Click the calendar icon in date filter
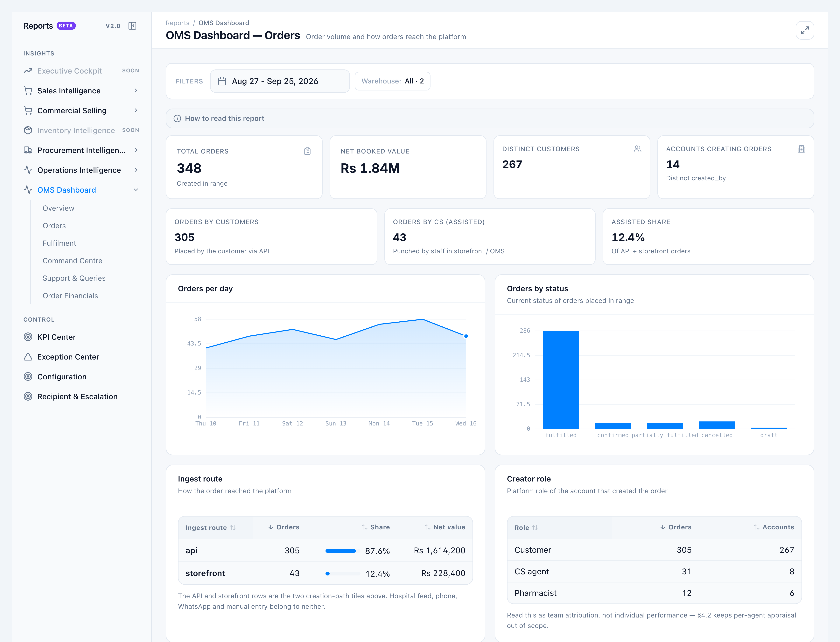840x642 pixels. click(222, 81)
